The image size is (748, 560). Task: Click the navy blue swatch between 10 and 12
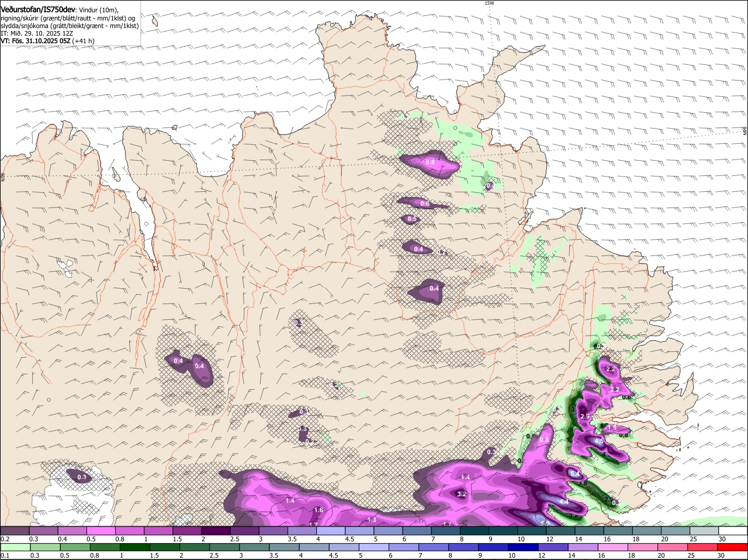pos(525,547)
